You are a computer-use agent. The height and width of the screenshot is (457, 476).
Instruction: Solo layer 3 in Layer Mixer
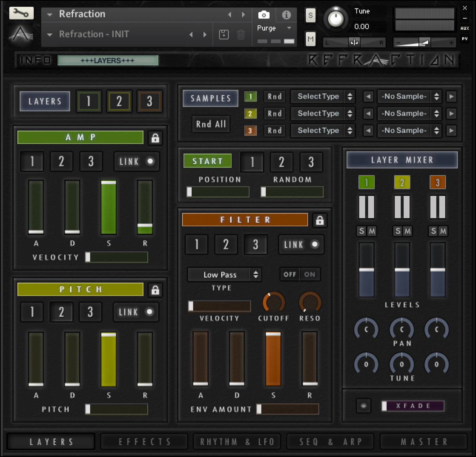(434, 231)
